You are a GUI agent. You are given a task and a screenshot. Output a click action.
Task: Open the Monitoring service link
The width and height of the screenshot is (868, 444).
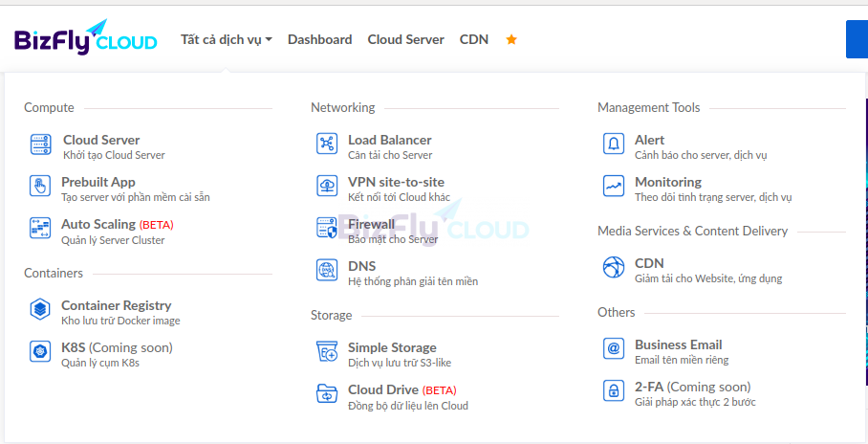[668, 183]
